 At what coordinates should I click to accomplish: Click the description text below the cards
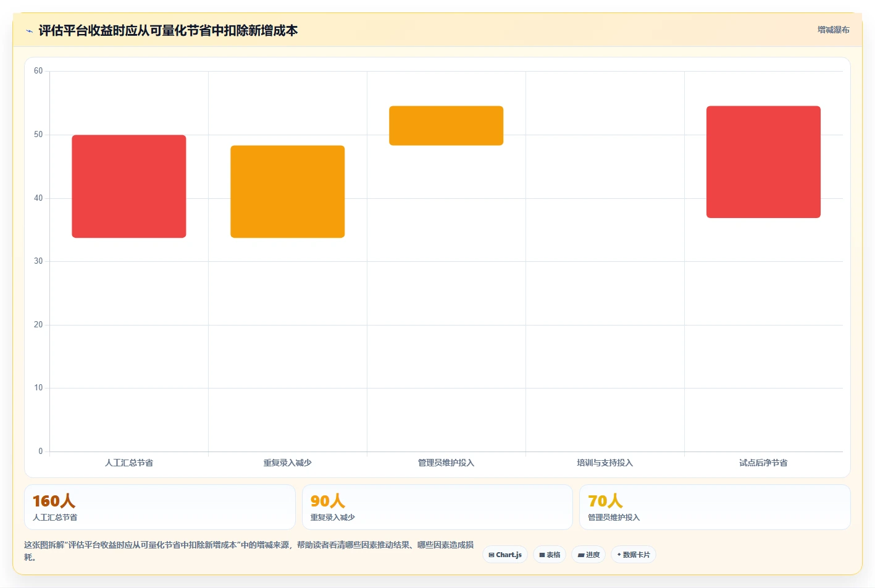(x=249, y=551)
